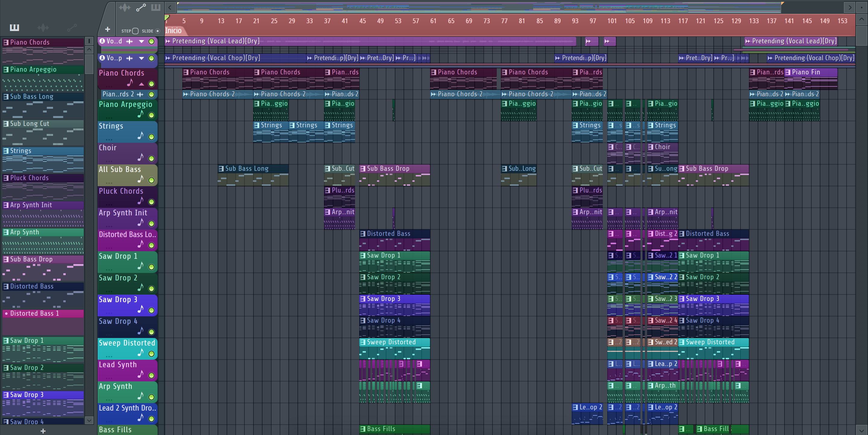Screen dimensions: 868x435
Task: Click the piano keys icon above the track headers
Action: click(156, 8)
